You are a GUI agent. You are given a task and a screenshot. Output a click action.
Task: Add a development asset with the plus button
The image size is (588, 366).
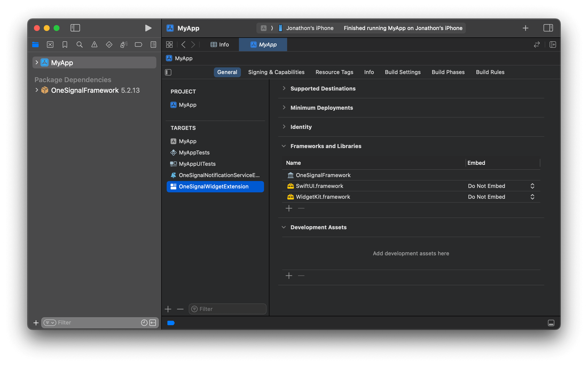(289, 276)
